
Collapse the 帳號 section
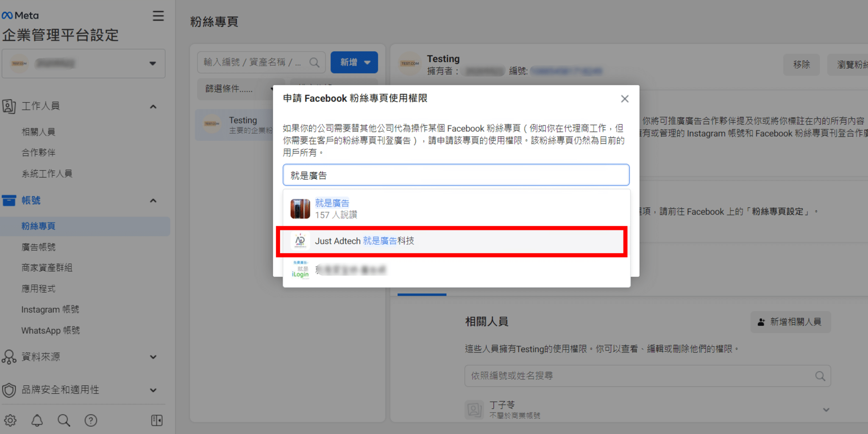[153, 201]
